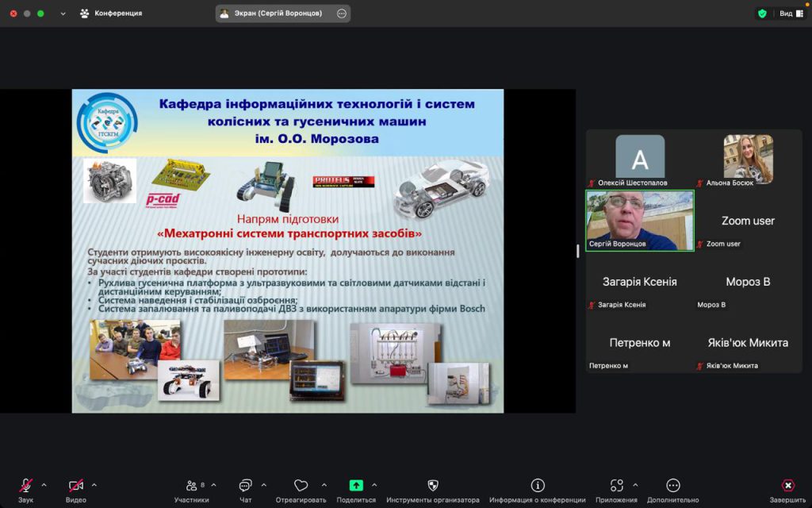This screenshot has width=812, height=508.
Task: Open the Участники participants panel
Action: tap(191, 486)
